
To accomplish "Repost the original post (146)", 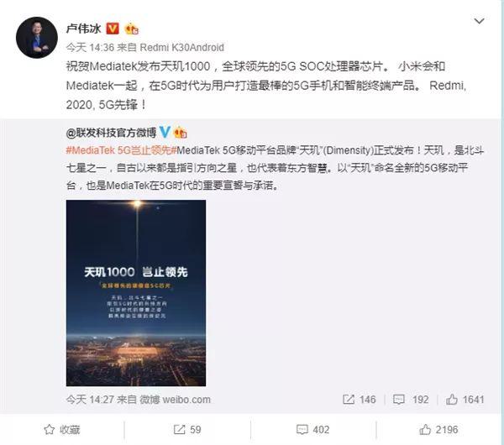I will pyautogui.click(x=359, y=400).
